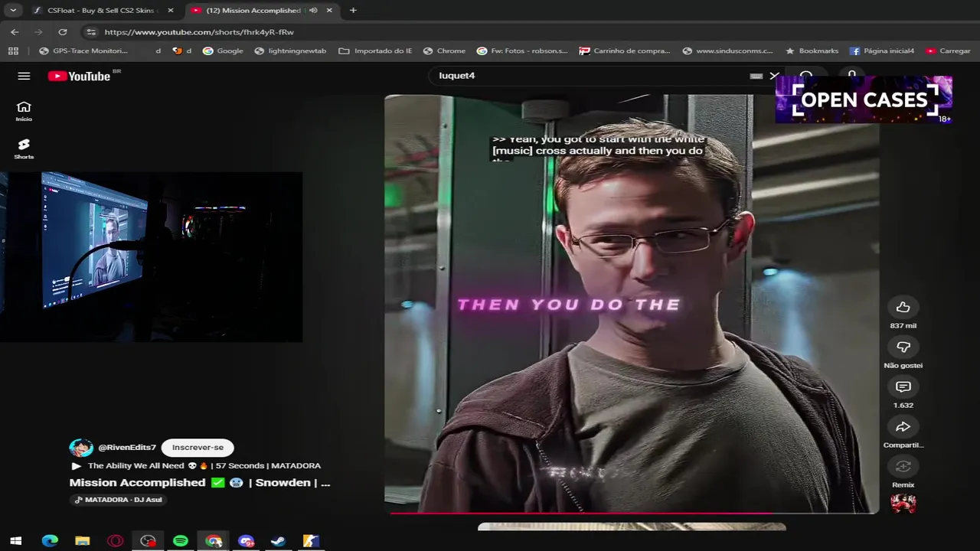This screenshot has width=980, height=551.
Task: Click the Não gostei dislike button
Action: tap(903, 347)
